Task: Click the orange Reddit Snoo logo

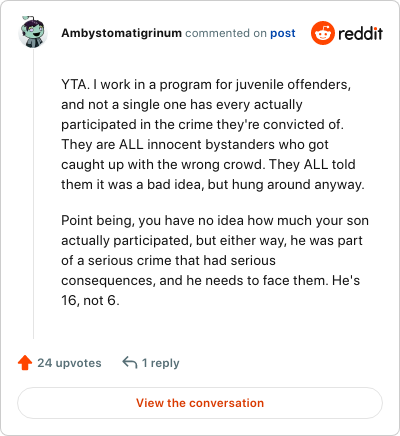Action: click(x=322, y=33)
